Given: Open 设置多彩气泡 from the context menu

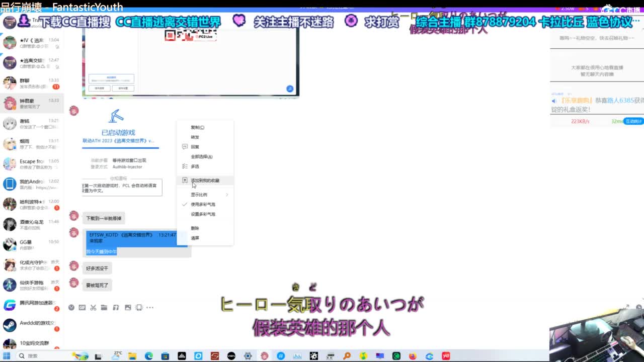Looking at the screenshot, I should point(205,214).
